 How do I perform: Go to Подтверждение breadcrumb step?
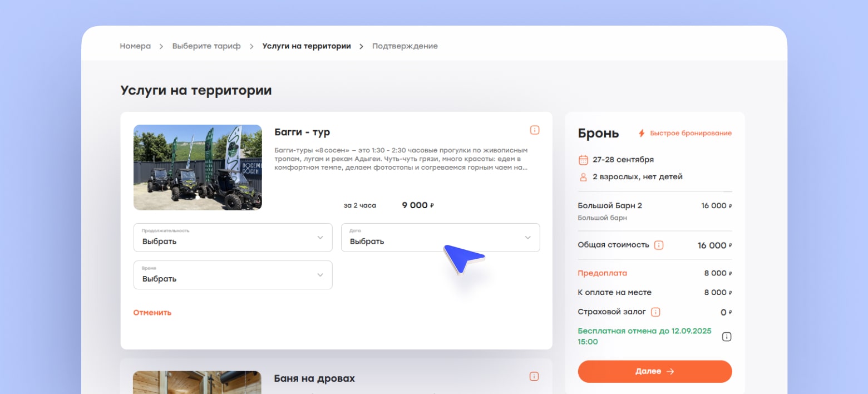coord(405,46)
